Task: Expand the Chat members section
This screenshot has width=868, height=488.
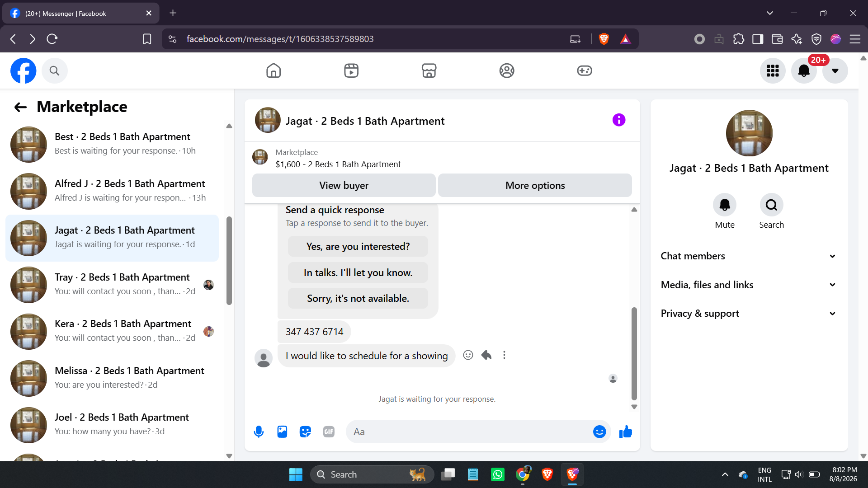Action: [x=749, y=256]
